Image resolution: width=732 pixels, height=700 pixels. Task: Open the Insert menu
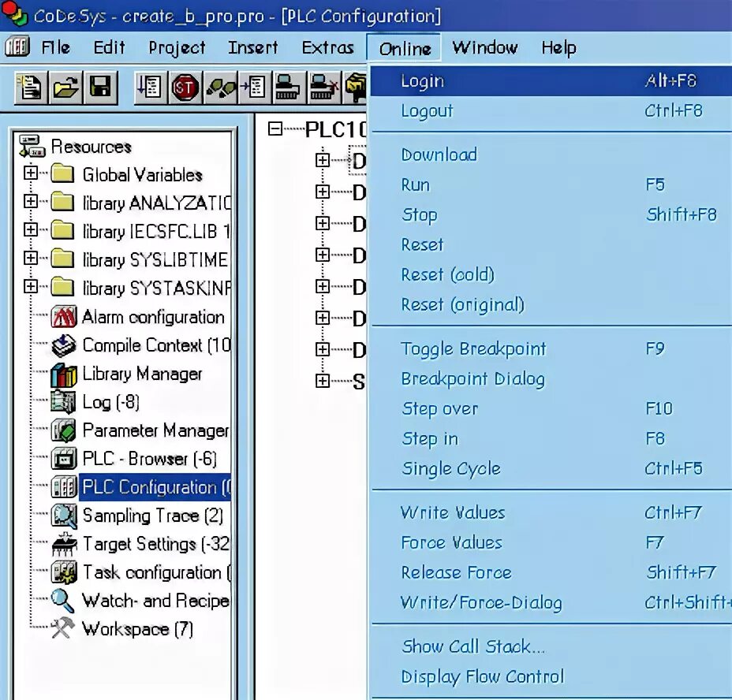pos(252,47)
